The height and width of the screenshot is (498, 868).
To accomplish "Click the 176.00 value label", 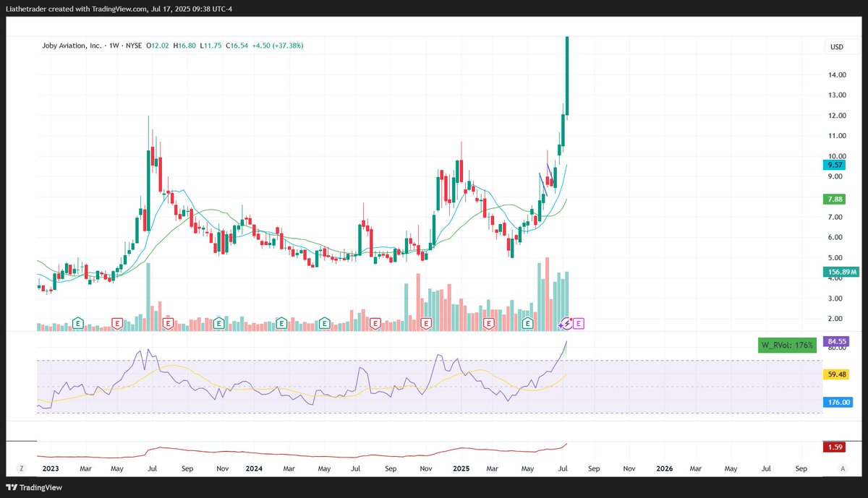I will coord(838,402).
